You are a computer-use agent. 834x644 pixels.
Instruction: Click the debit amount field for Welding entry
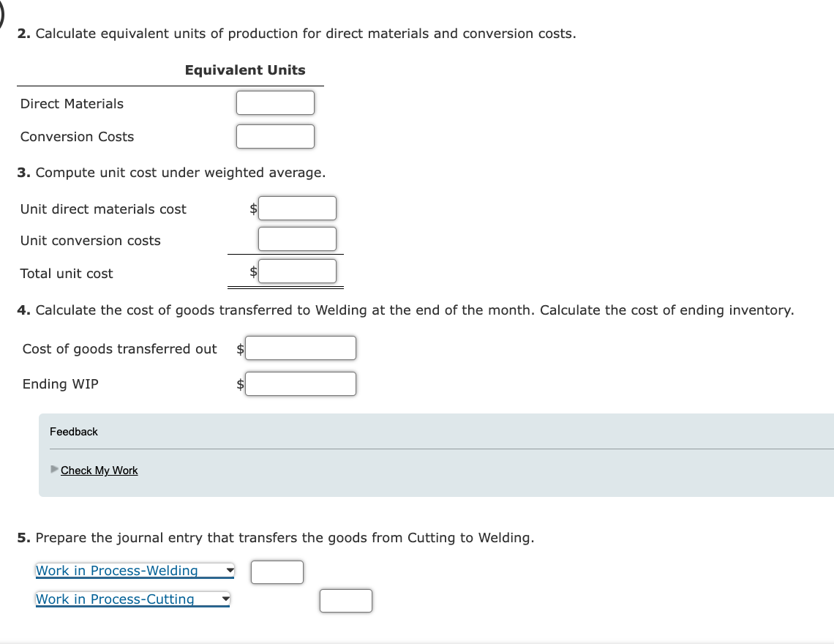(277, 572)
